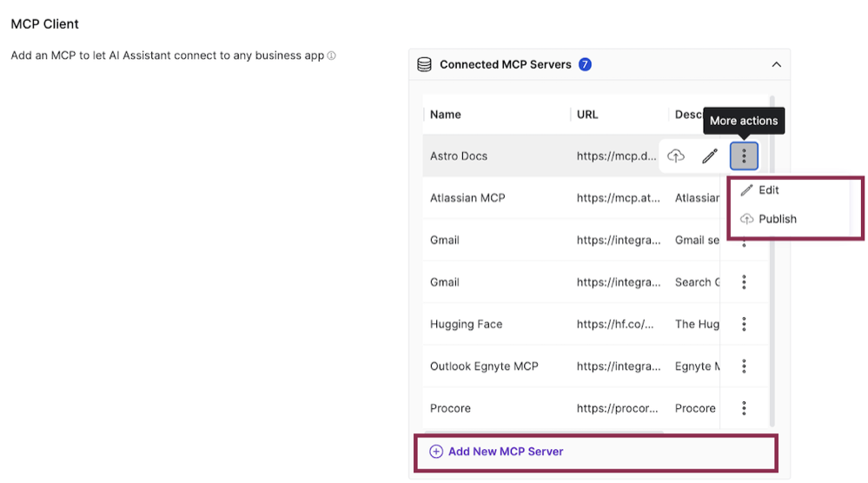
Task: Click the pencil edit icon for Astro Docs
Action: click(710, 156)
